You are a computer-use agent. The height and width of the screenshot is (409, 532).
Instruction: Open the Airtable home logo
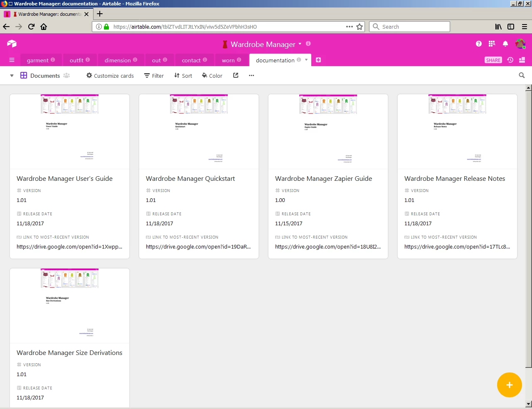[12, 44]
